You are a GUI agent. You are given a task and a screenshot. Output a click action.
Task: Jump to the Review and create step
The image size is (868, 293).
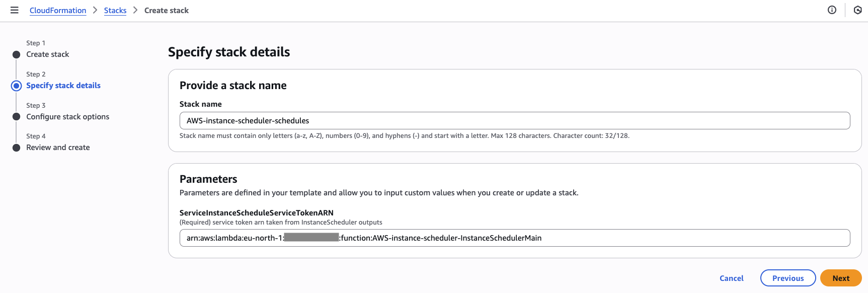tap(58, 148)
